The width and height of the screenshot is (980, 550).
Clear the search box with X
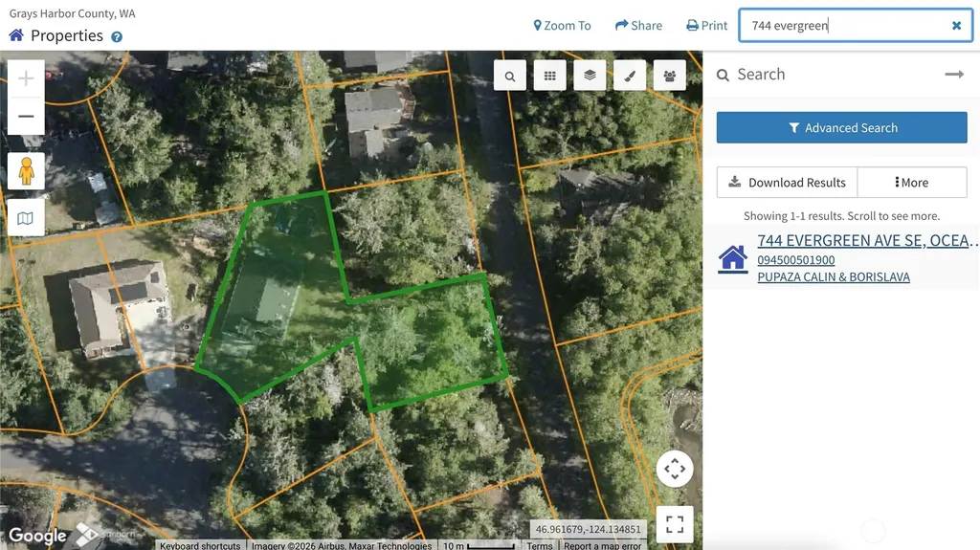pyautogui.click(x=956, y=26)
